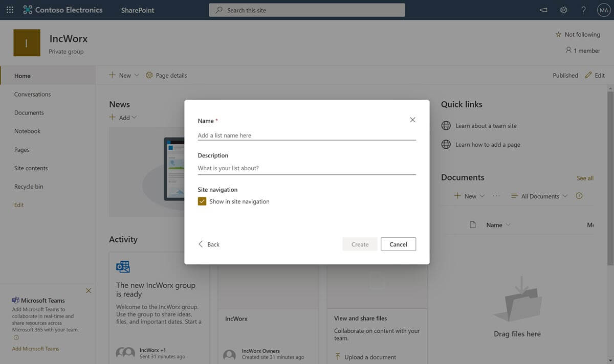
Task: Click the SharePoint header link
Action: (138, 10)
